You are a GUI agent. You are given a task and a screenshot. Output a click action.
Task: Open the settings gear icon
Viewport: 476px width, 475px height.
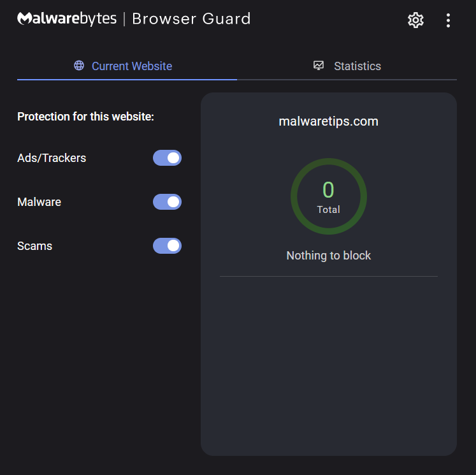pyautogui.click(x=415, y=20)
